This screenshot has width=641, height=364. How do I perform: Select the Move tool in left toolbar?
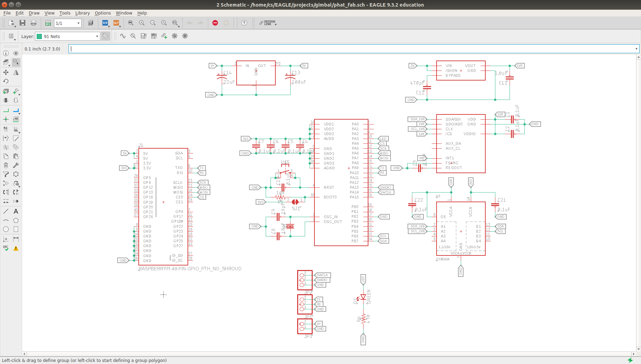pyautogui.click(x=6, y=72)
